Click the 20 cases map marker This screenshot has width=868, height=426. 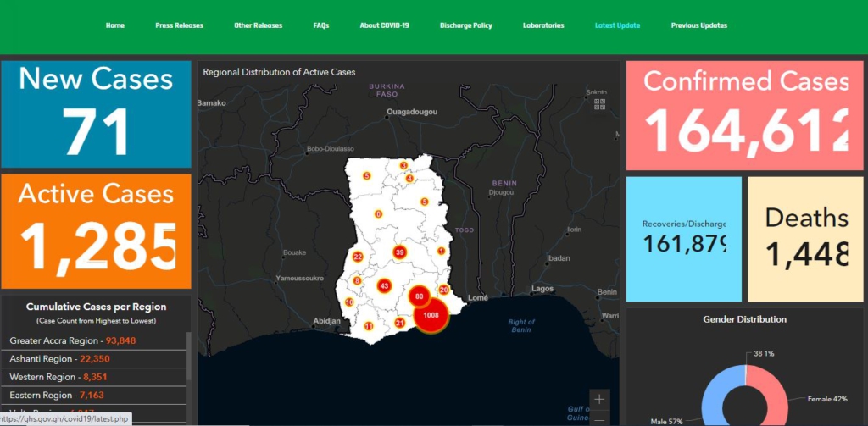444,290
